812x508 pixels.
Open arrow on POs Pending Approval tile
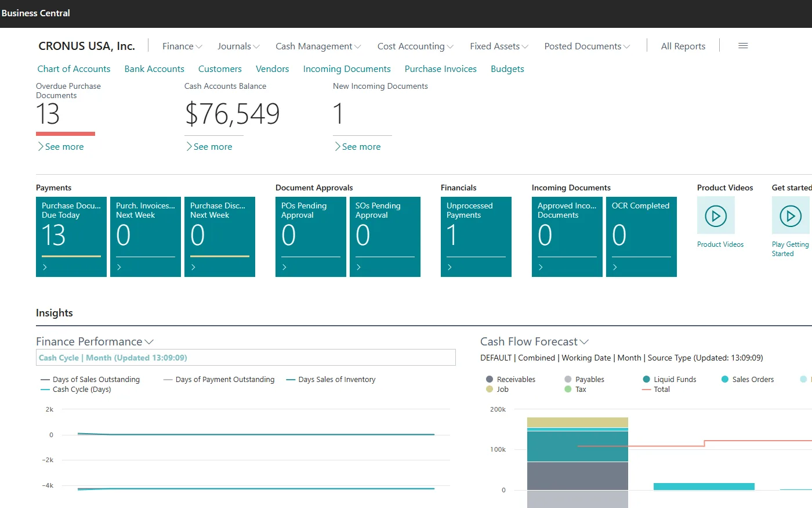tap(284, 267)
